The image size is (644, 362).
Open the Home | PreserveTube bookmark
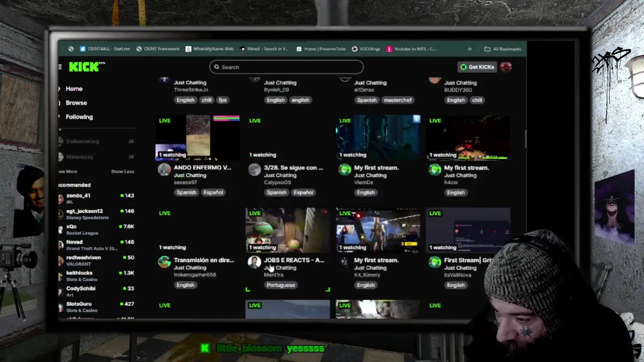click(x=320, y=49)
